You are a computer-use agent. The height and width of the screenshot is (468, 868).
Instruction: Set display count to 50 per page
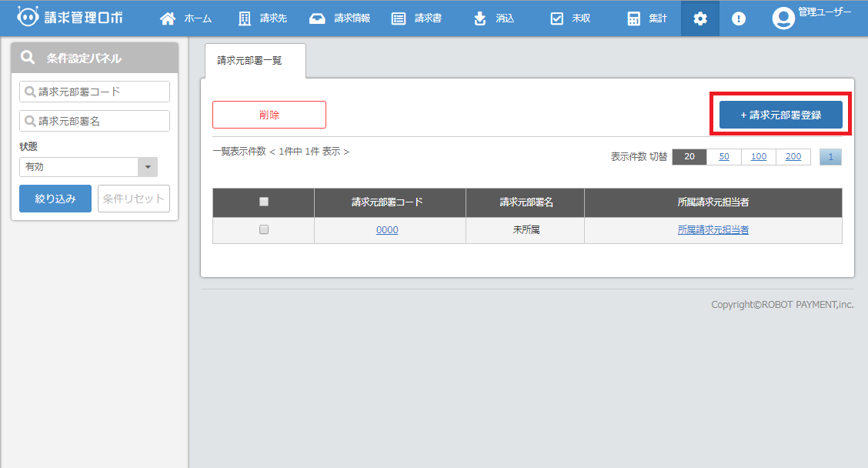click(x=723, y=157)
